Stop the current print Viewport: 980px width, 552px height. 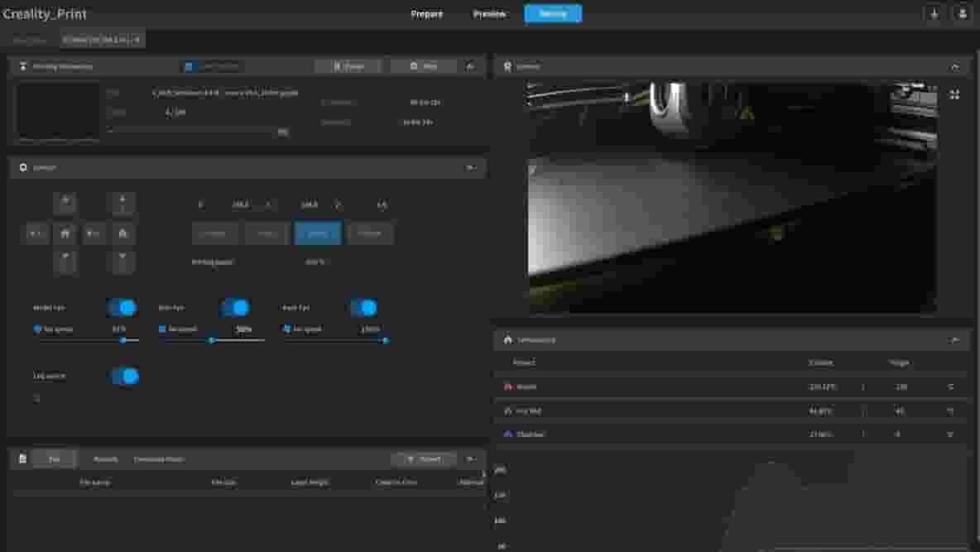[424, 66]
